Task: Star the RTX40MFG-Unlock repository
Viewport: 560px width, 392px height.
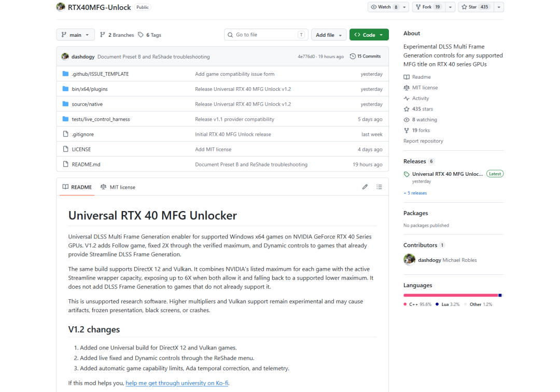Action: (x=476, y=7)
